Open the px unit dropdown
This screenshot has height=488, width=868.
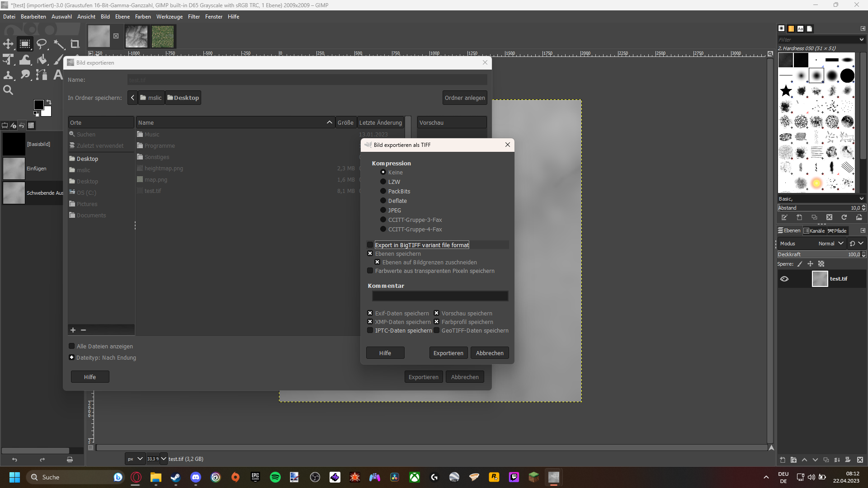(x=135, y=459)
